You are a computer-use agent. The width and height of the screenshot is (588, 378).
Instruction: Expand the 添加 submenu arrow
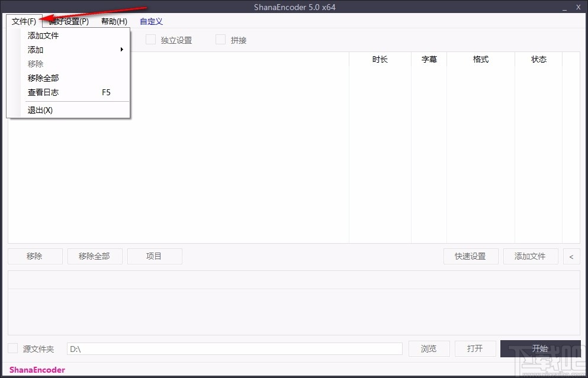point(122,50)
